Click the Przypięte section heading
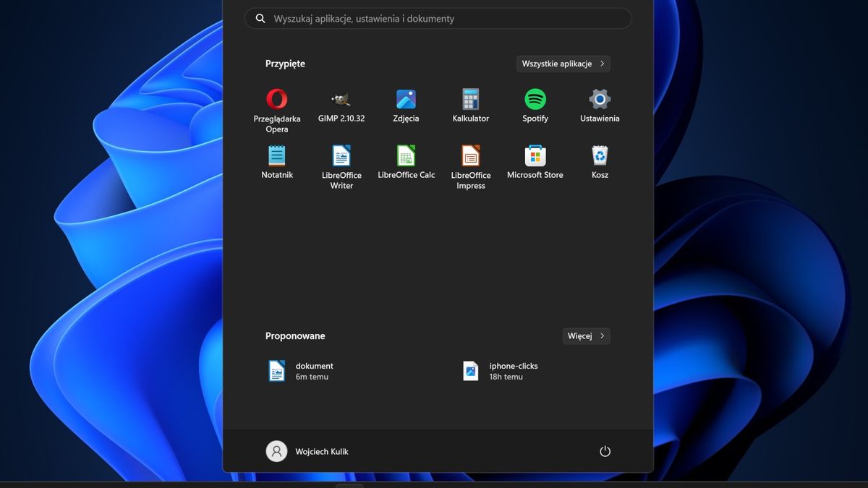 pyautogui.click(x=285, y=64)
